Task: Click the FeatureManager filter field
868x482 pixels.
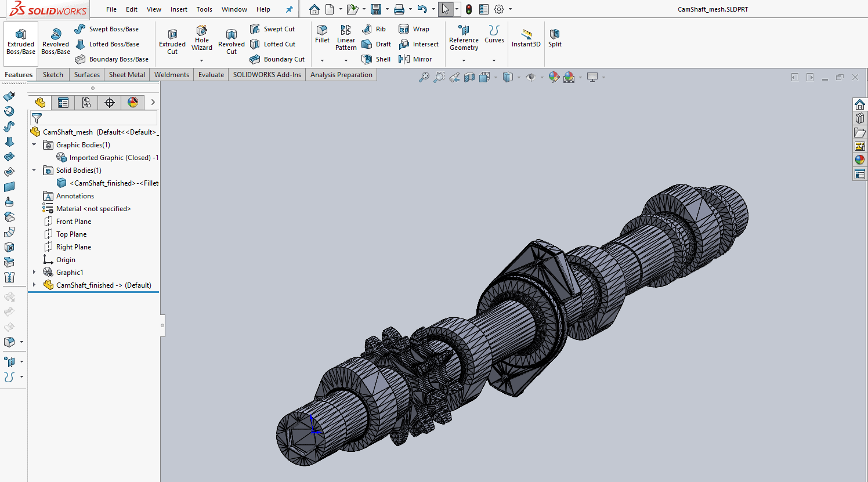Action: tap(93, 118)
